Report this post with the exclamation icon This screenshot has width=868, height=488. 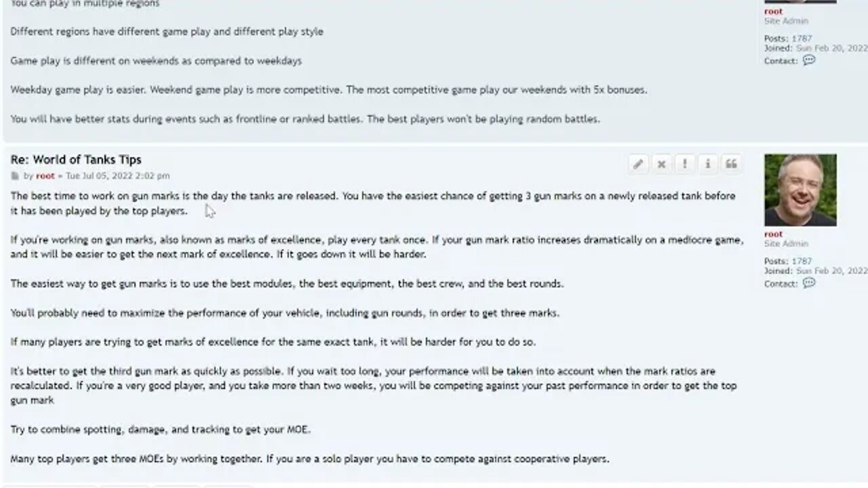685,164
